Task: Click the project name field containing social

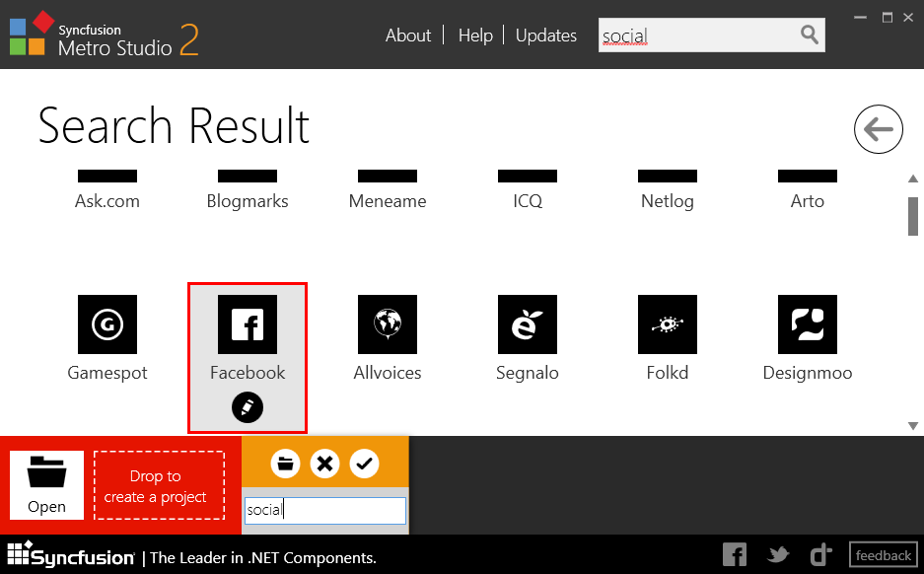Action: pos(325,510)
